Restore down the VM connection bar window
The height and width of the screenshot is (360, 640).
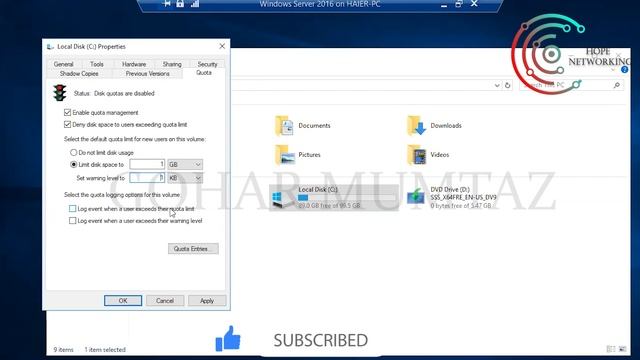click(459, 4)
